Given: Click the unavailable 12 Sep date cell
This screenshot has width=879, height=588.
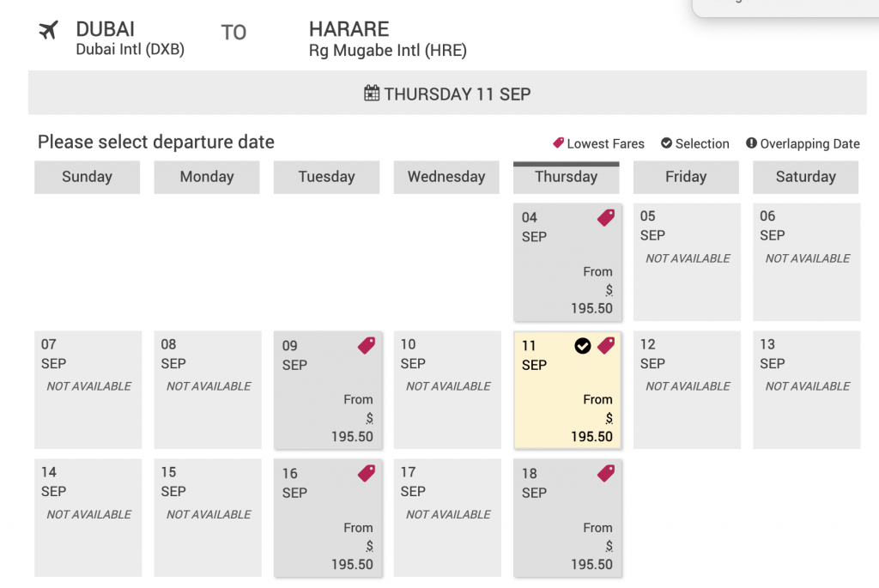Looking at the screenshot, I should (x=687, y=391).
